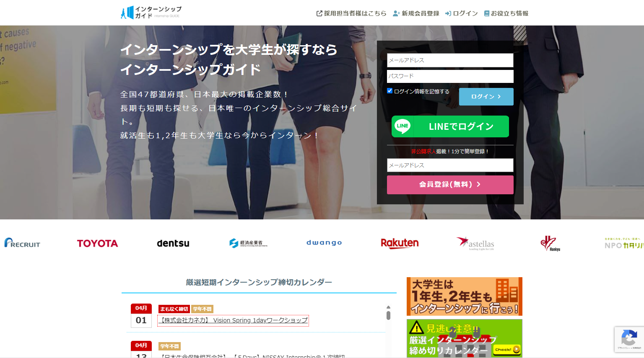Click the まもなく締切 red tag
644x358 pixels.
(x=174, y=309)
